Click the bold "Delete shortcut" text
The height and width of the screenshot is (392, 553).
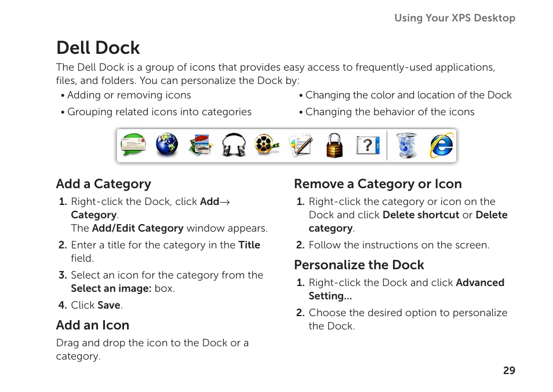(x=421, y=215)
